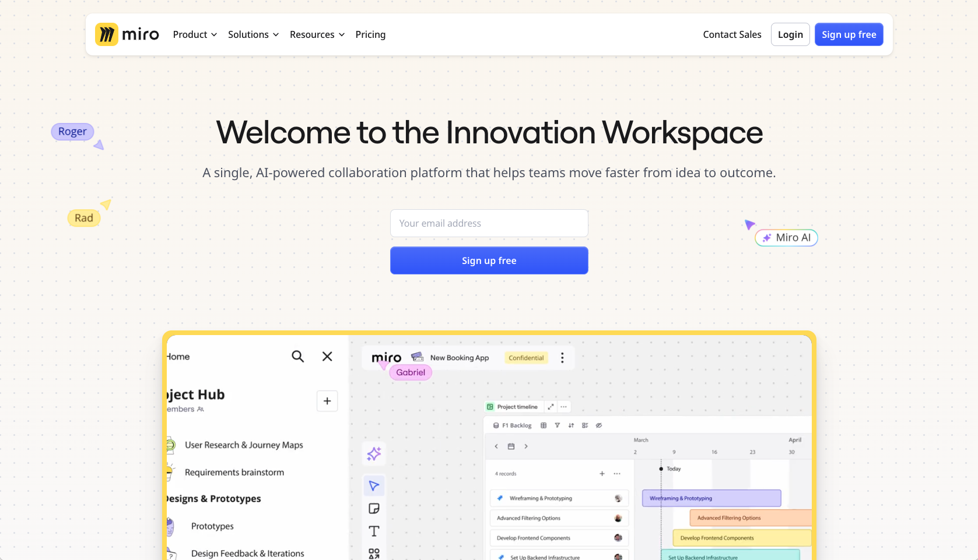Click the F1 Backlog database icon
Screen dimensions: 978x560
point(496,425)
